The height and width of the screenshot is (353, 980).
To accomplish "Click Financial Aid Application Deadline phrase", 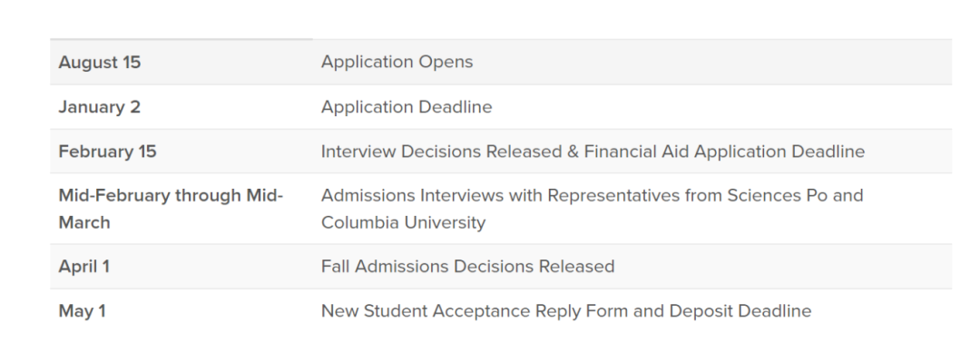I will point(725,152).
